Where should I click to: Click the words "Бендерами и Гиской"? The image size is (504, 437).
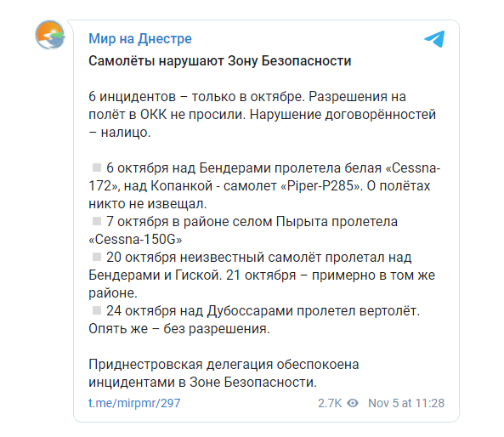pyautogui.click(x=155, y=275)
